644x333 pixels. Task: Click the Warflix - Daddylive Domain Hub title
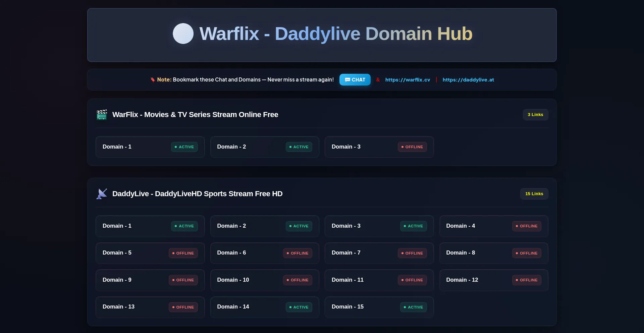pyautogui.click(x=336, y=34)
